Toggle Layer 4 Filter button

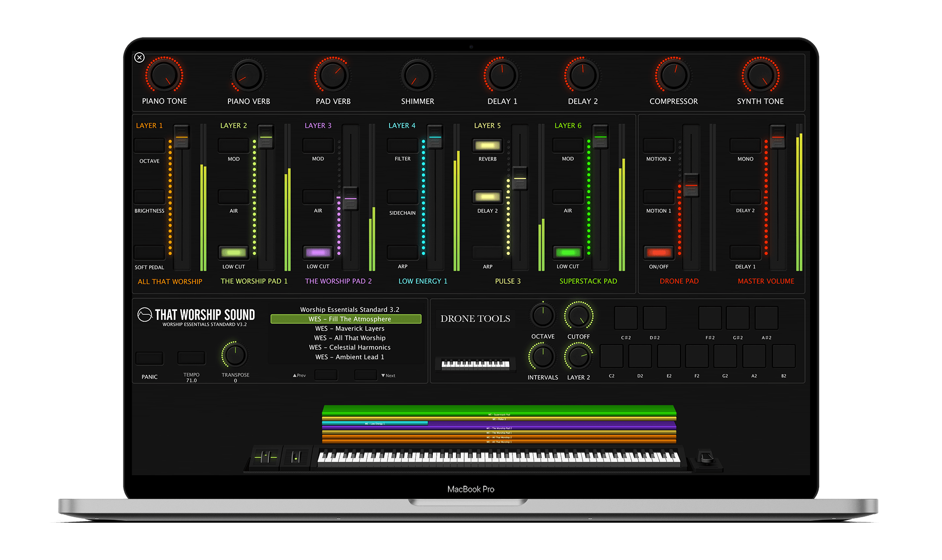click(403, 145)
